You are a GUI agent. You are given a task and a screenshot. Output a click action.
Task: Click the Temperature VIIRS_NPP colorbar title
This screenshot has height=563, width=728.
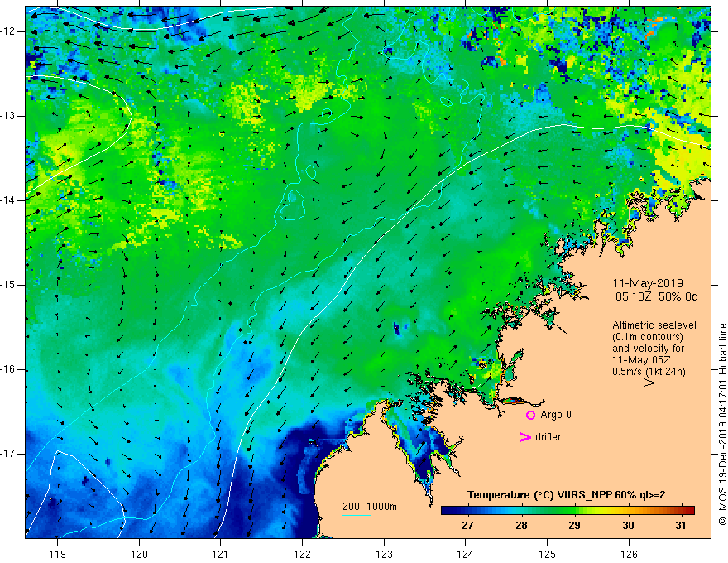point(566,495)
